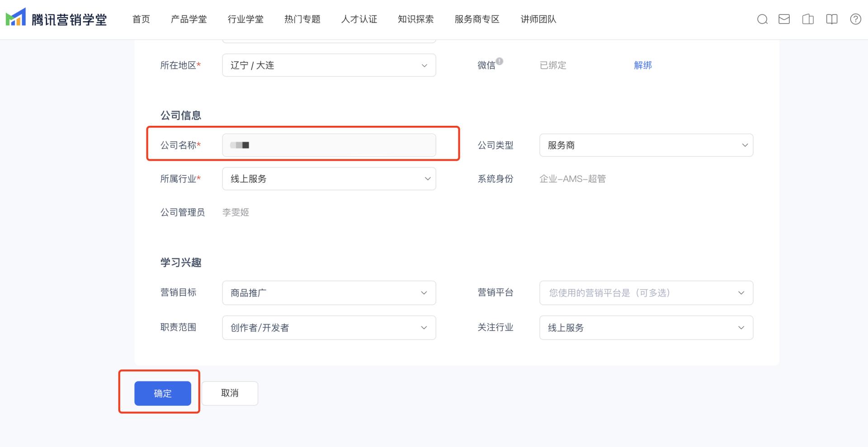This screenshot has width=868, height=447.
Task: Click the 公司名称 input field
Action: point(329,145)
